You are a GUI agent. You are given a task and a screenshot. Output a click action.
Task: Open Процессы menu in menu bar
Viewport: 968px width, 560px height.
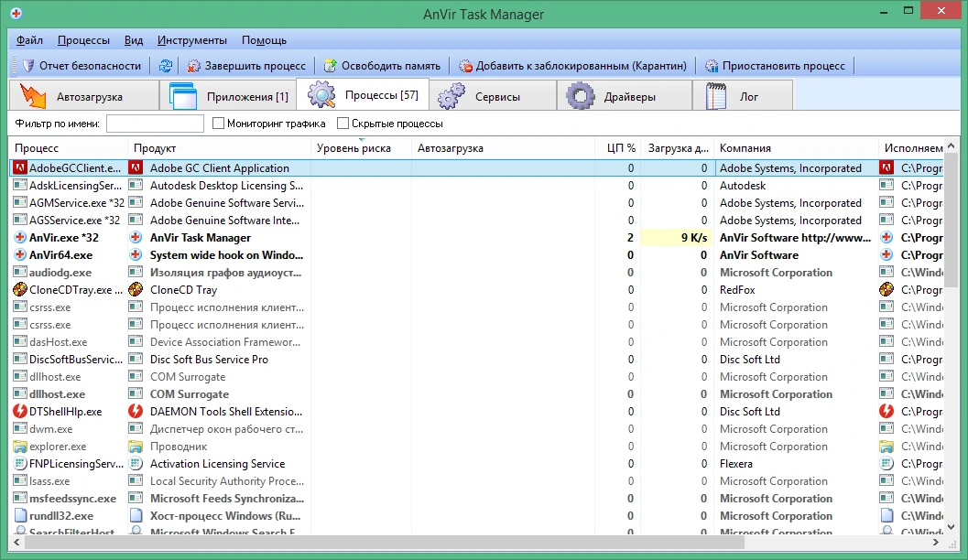[x=83, y=40]
